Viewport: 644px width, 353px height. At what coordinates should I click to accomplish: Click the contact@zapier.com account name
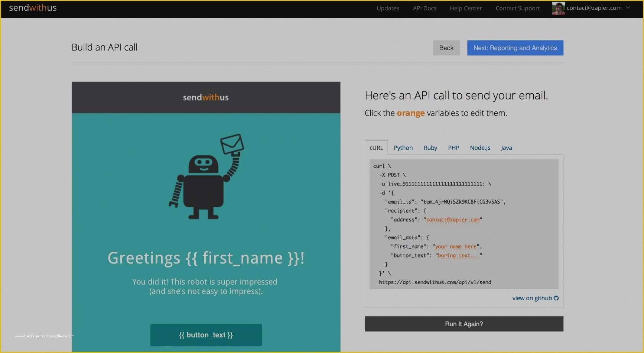point(594,8)
